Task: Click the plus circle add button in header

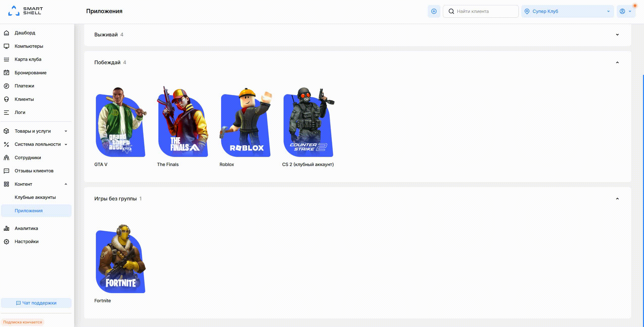Action: pos(434,11)
